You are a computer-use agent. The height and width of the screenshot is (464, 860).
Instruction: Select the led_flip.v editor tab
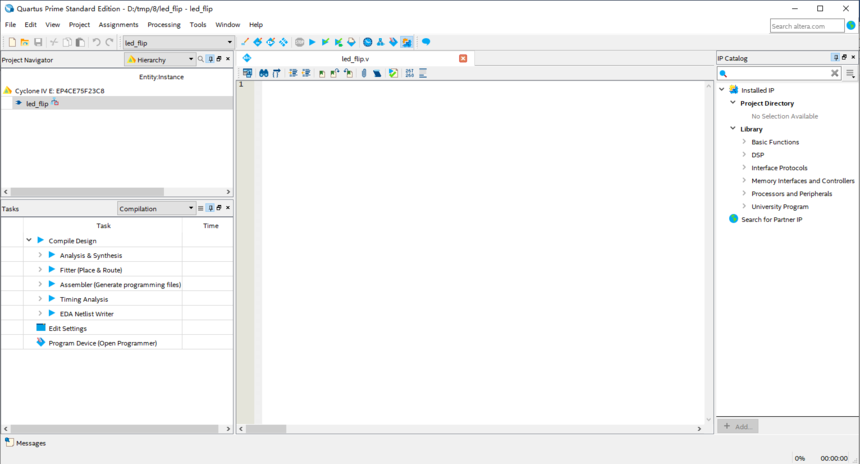pos(355,59)
